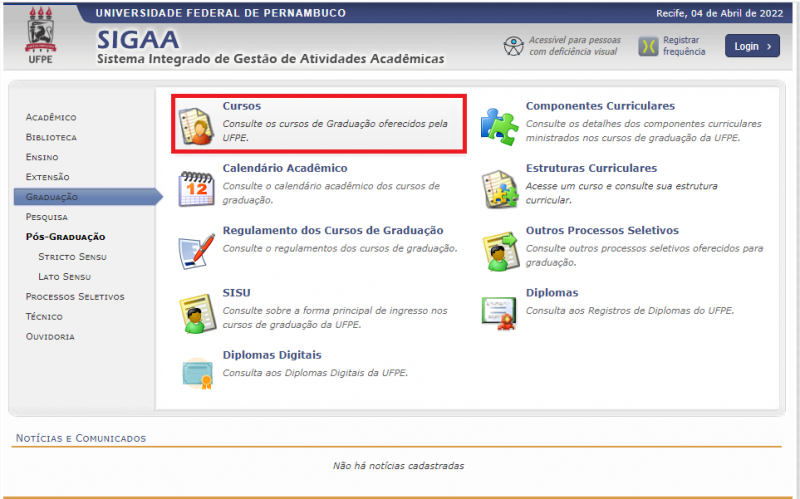This screenshot has height=499, width=800.
Task: Select Processos Seletivos in the sidebar
Action: [75, 296]
